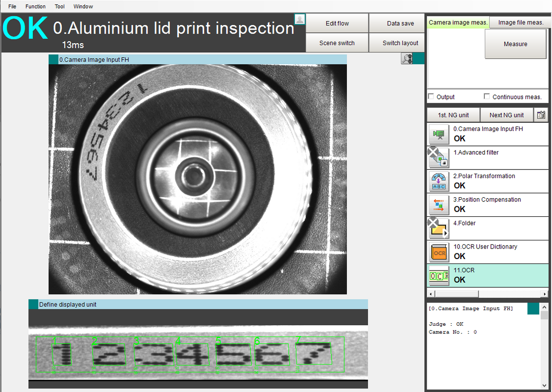Click right arrow of flow list scrollbar
552x392 pixels.
[x=544, y=294]
